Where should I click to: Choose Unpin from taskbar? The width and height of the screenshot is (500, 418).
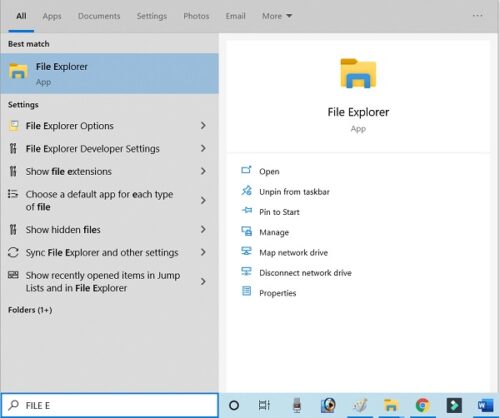(294, 192)
